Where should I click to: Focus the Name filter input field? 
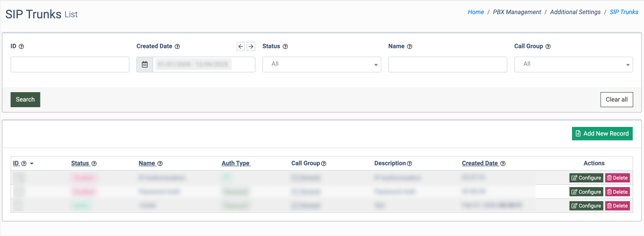pyautogui.click(x=447, y=64)
